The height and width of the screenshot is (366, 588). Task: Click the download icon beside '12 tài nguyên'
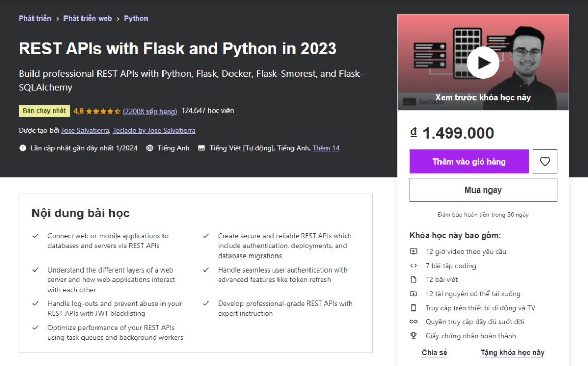pyautogui.click(x=414, y=294)
